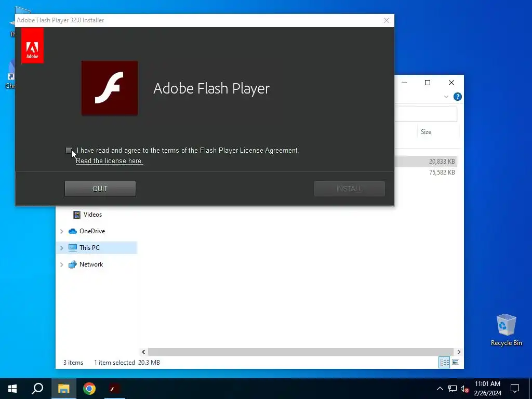Select the file row showing 75,582 KB
The width and height of the screenshot is (532, 399).
click(426, 172)
